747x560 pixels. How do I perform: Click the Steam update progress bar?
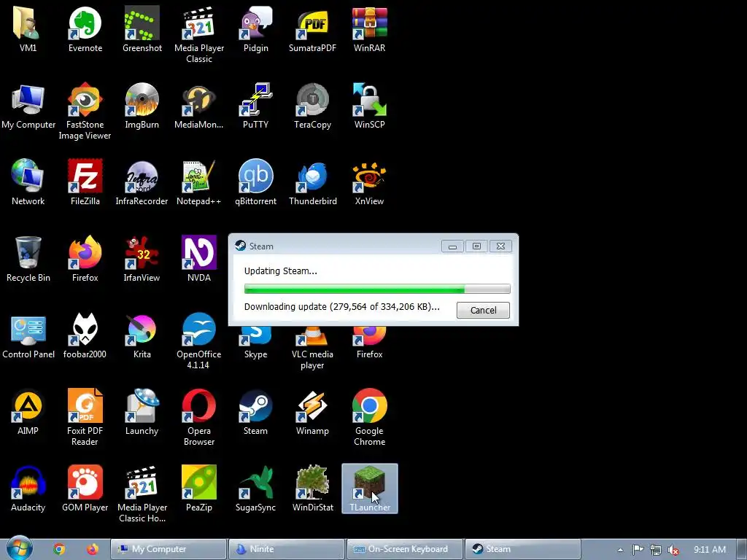pyautogui.click(x=377, y=289)
